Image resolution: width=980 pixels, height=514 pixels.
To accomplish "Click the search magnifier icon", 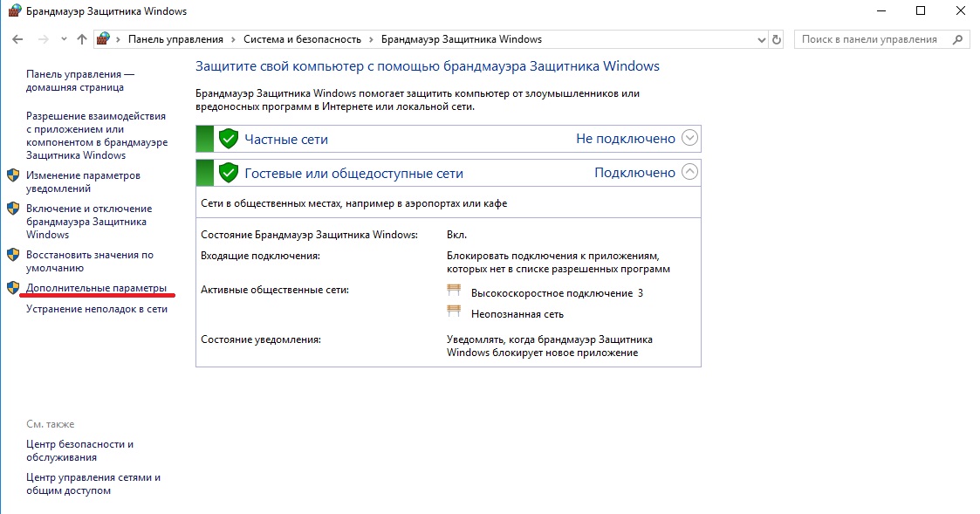I will point(957,39).
